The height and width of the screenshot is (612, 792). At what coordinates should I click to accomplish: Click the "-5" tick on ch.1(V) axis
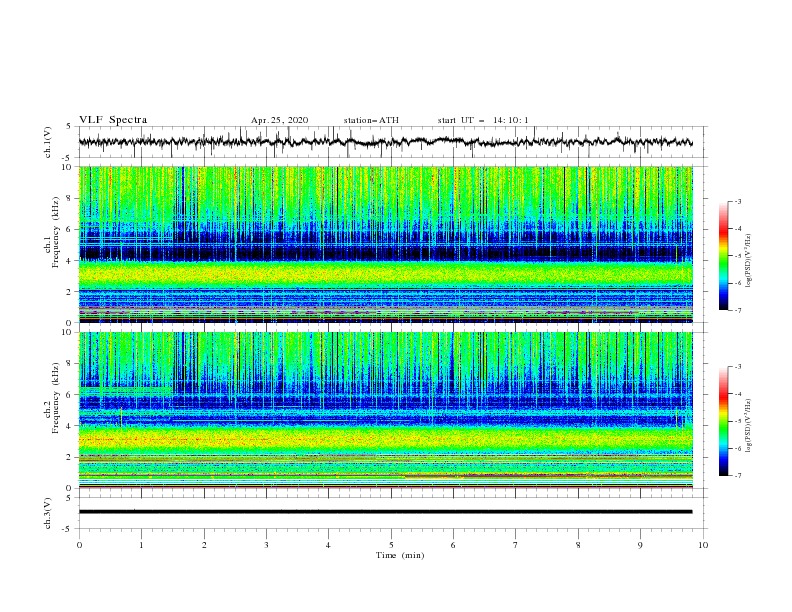click(67, 158)
